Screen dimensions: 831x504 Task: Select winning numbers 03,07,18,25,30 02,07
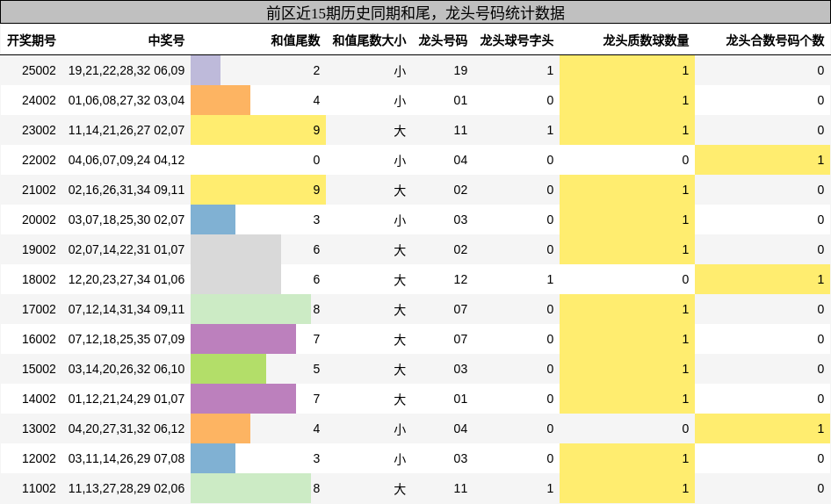tap(126, 220)
